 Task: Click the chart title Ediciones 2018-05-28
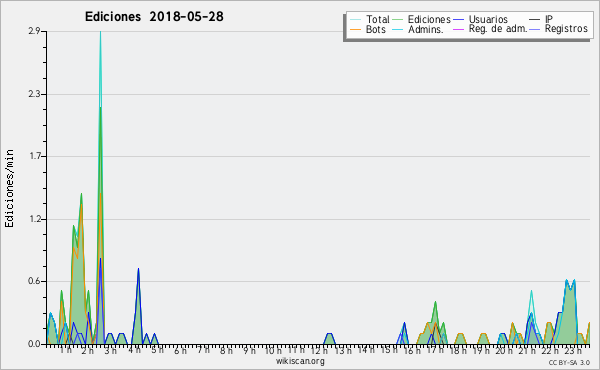154,16
